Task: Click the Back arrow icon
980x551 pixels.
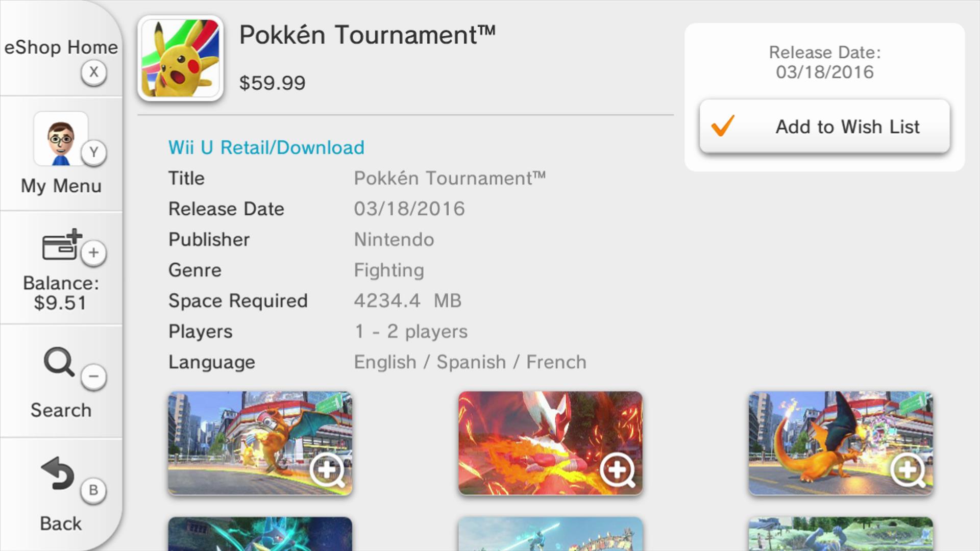Action: [x=58, y=473]
